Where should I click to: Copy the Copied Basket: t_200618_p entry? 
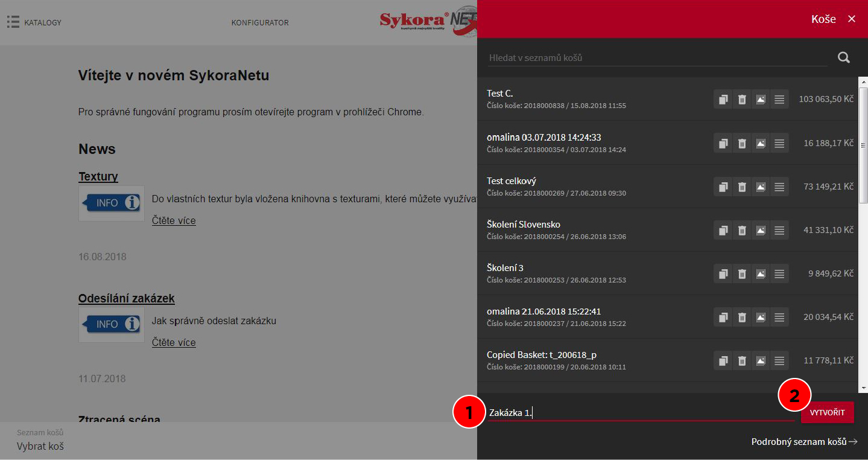point(723,360)
